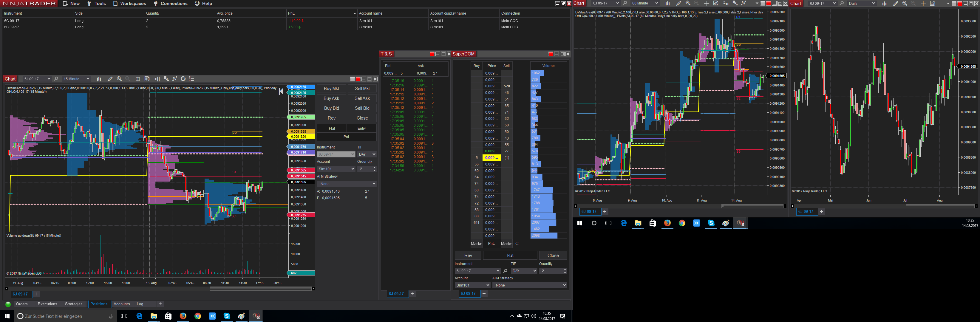Click Rev button in SuperDOM
Image resolution: width=980 pixels, height=322 pixels.
(468, 256)
